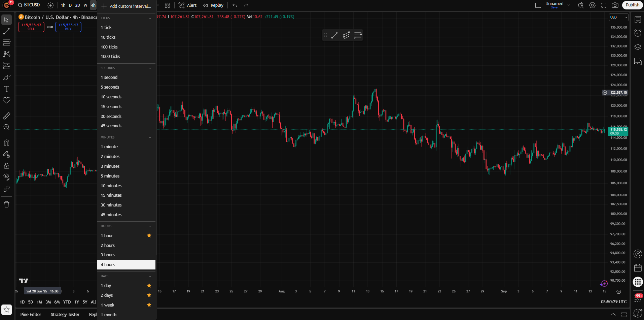Toggle magnet mode for drawings
Image resolution: width=644 pixels, height=320 pixels.
tap(6, 143)
